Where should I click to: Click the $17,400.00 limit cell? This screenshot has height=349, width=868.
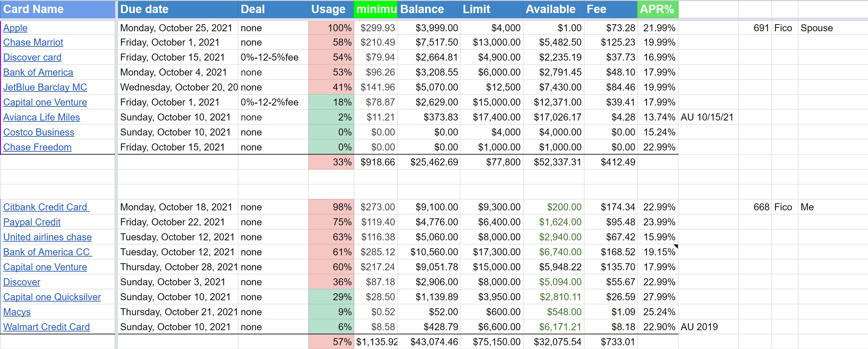[492, 117]
